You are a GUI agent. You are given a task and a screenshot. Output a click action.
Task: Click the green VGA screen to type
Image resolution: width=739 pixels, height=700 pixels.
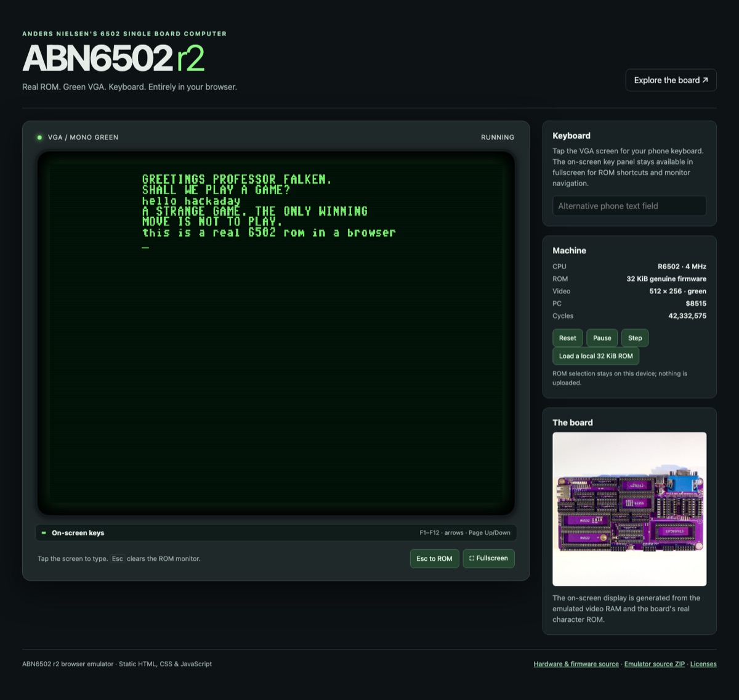(276, 333)
